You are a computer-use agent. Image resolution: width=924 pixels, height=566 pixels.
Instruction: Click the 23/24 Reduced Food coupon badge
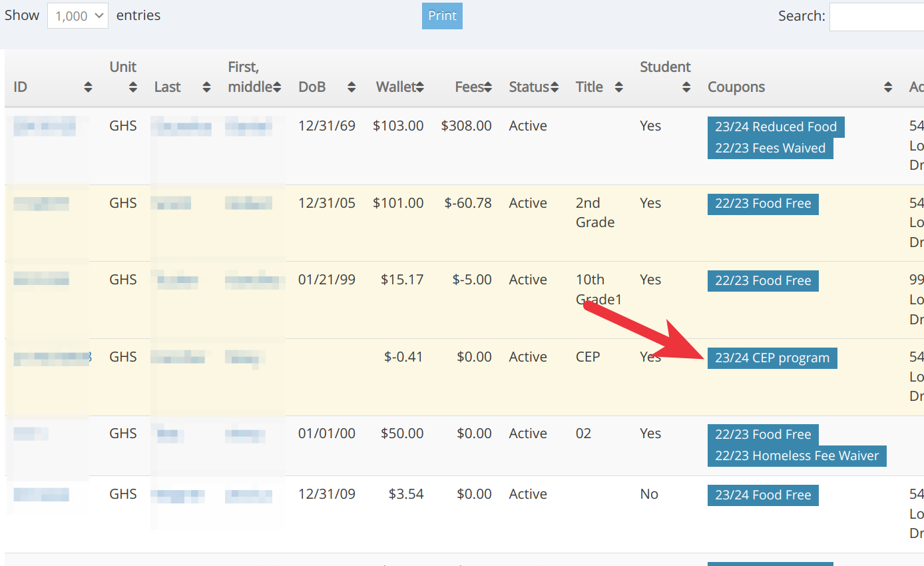776,127
